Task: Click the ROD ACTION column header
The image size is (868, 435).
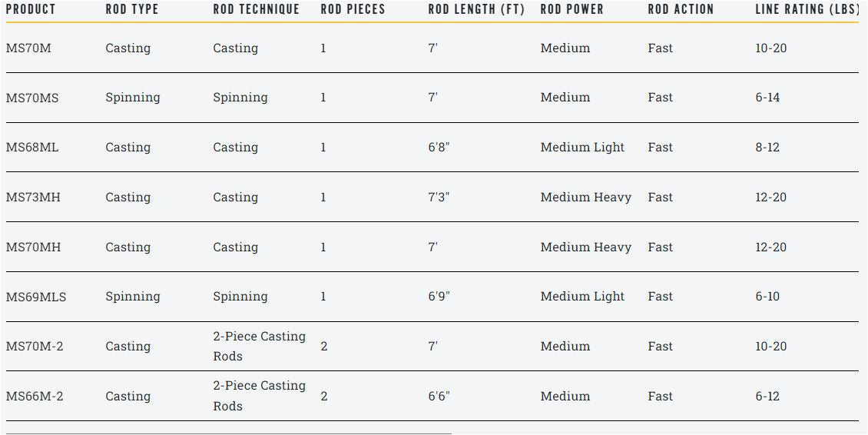Action: tap(681, 9)
